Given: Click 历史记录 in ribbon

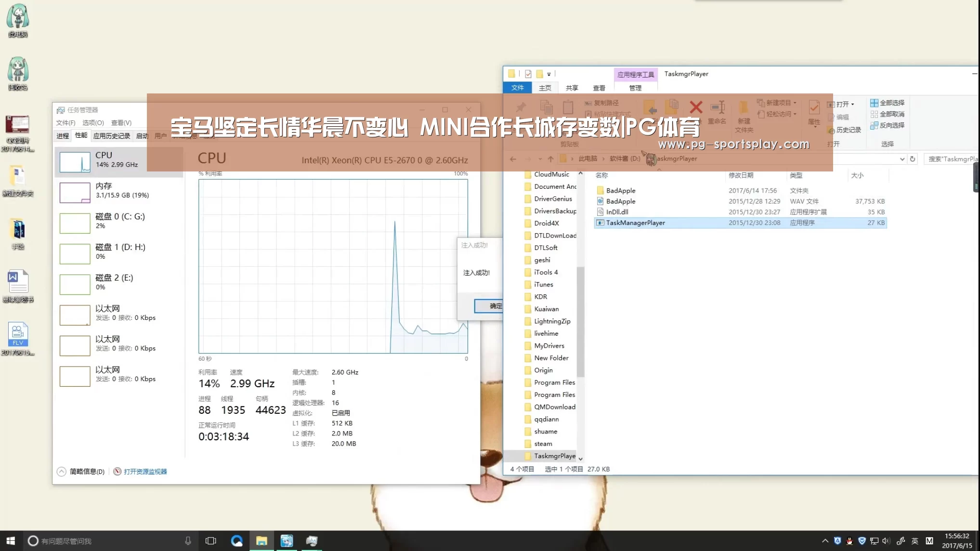Looking at the screenshot, I should tap(844, 130).
